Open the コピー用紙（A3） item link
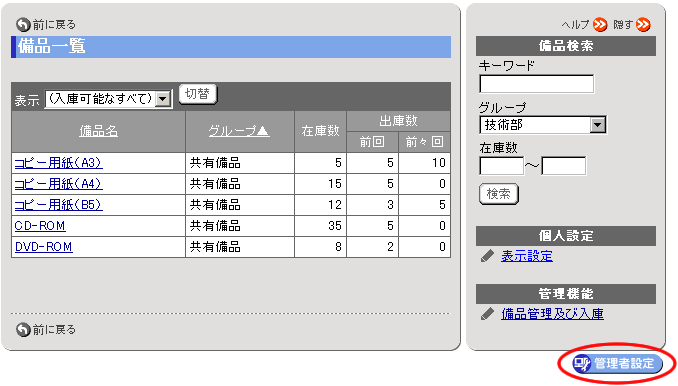This screenshot has width=678, height=386. click(x=58, y=163)
